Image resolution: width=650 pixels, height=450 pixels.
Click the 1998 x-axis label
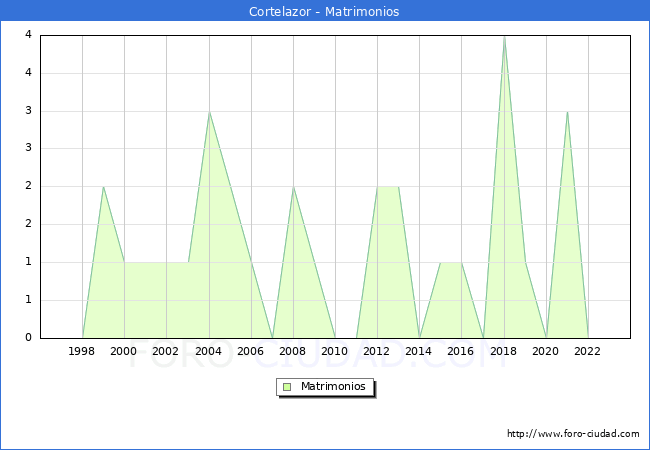click(x=82, y=351)
